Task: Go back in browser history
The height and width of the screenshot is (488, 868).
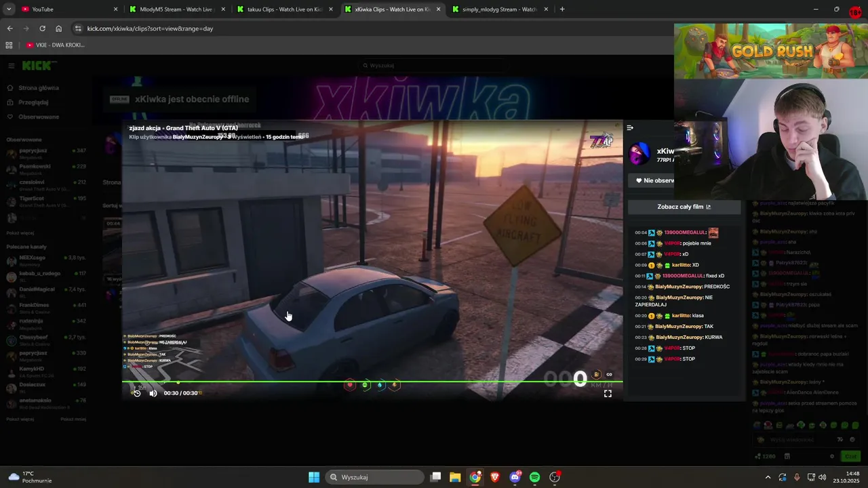Action: 9,28
